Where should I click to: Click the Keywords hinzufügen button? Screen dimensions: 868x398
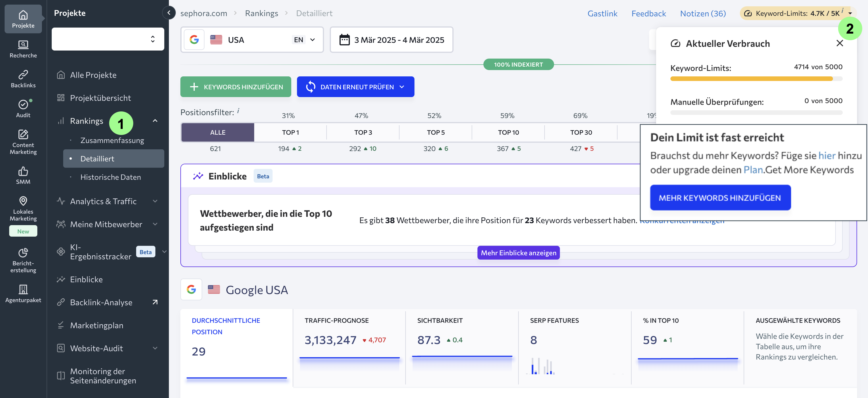[236, 87]
